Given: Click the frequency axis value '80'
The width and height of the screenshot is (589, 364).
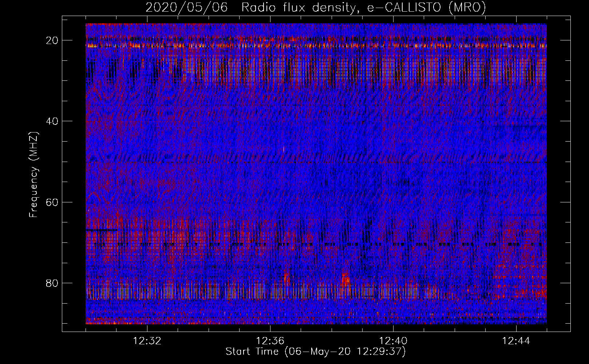Looking at the screenshot, I should coord(52,283).
